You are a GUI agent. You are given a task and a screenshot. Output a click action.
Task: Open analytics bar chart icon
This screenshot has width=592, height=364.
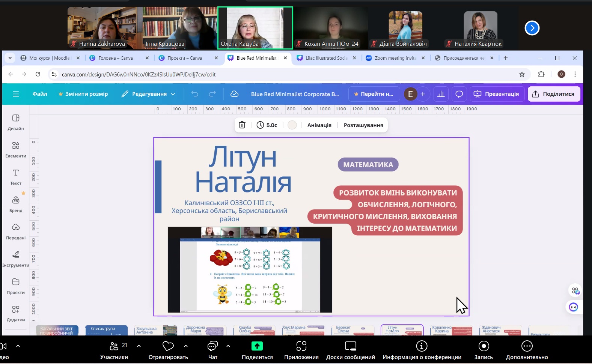pos(441,94)
